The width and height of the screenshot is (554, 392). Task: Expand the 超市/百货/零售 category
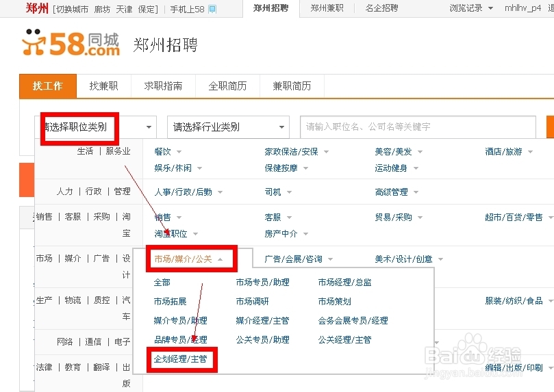point(518,217)
